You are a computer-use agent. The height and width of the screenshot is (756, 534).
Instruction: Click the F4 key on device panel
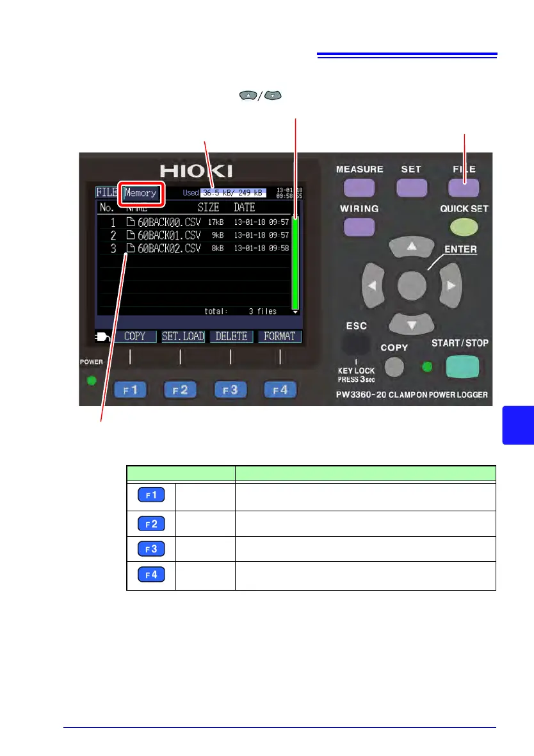(x=280, y=390)
